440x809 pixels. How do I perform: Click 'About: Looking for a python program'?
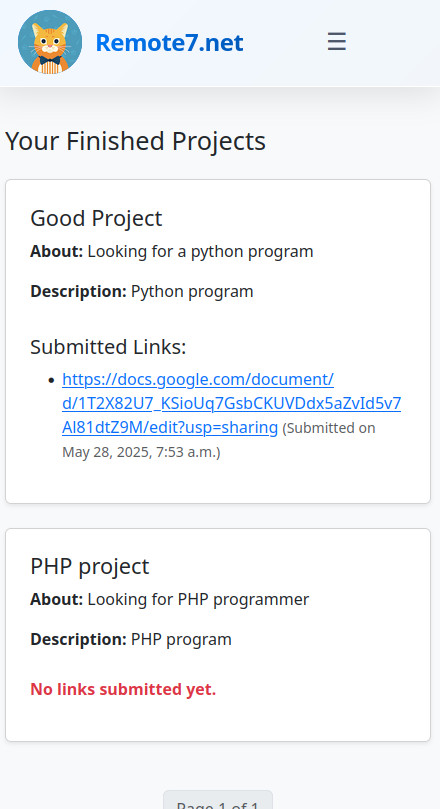(x=172, y=251)
